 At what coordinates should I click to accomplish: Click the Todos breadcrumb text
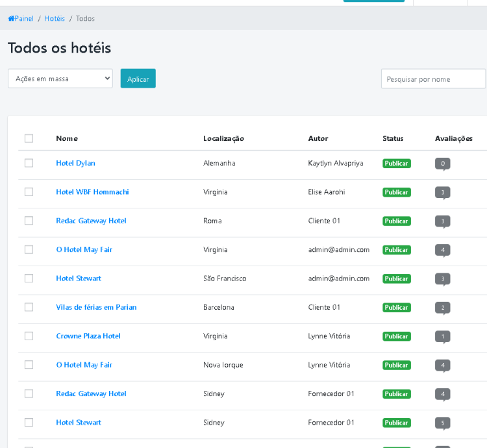(85, 19)
